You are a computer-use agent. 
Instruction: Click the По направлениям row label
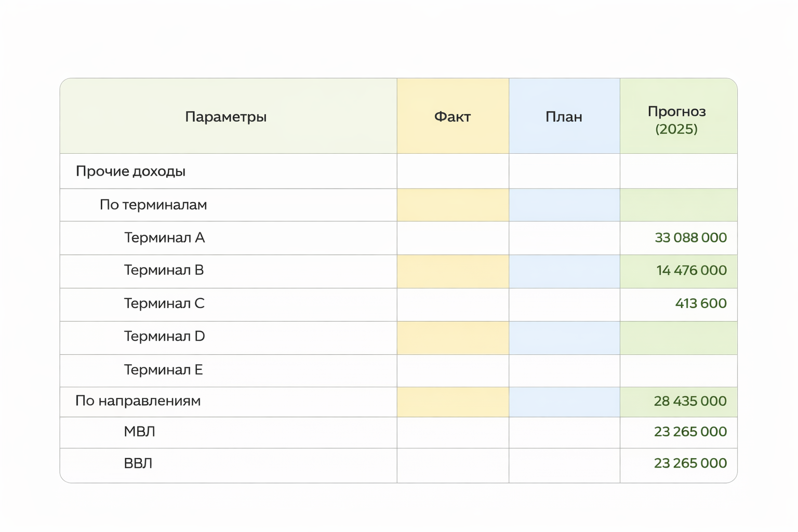(x=138, y=401)
